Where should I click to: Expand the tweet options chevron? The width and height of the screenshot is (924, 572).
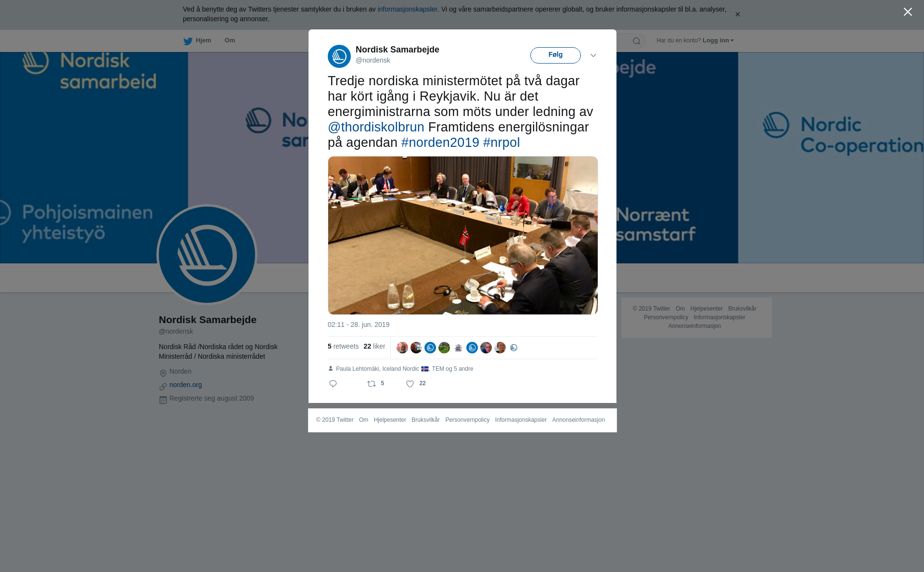593,55
